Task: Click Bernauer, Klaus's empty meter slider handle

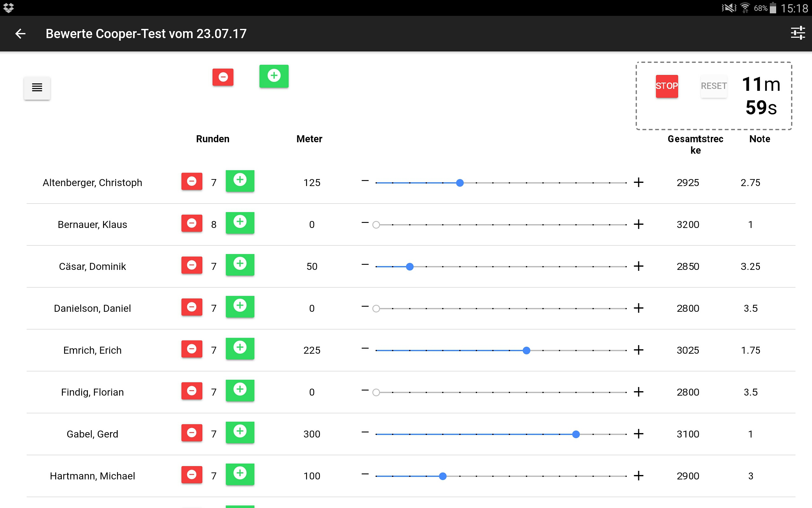Action: coord(376,225)
